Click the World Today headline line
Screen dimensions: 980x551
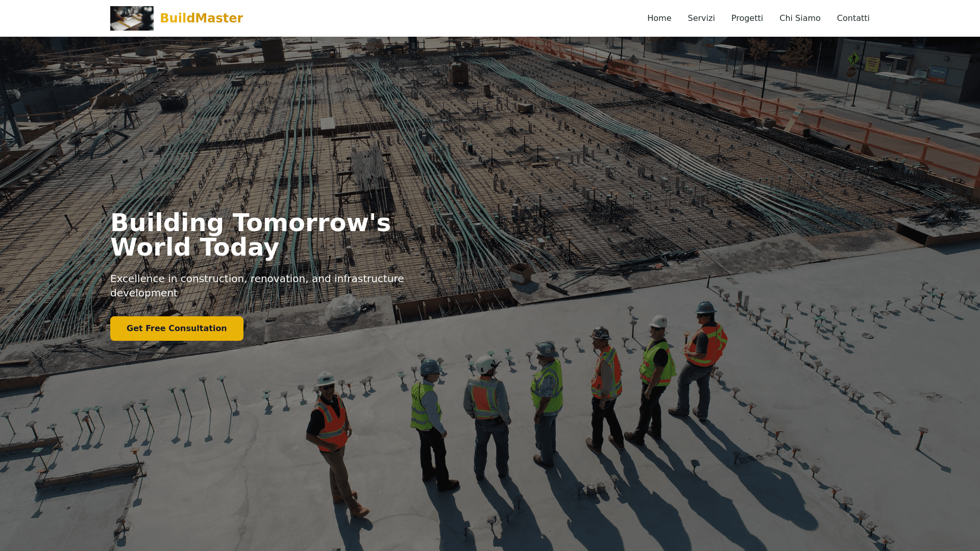point(194,247)
